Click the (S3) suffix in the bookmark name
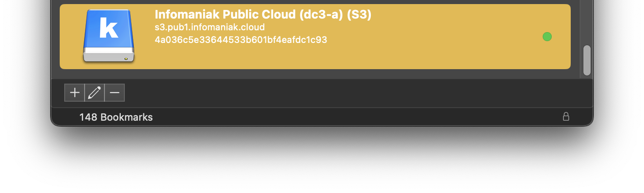 pos(359,15)
